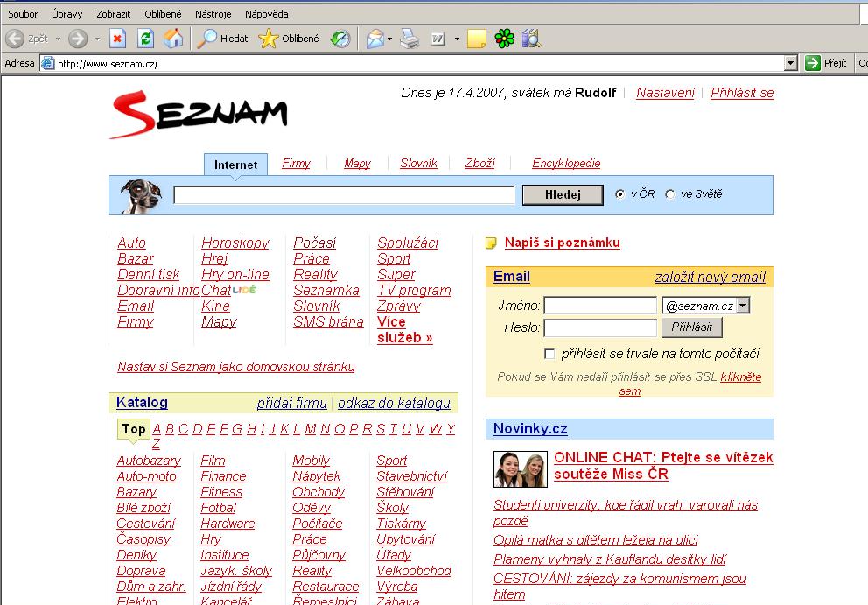Open the 'odkaz do katalogu' link
Viewport: 868px width, 605px height.
click(x=394, y=404)
